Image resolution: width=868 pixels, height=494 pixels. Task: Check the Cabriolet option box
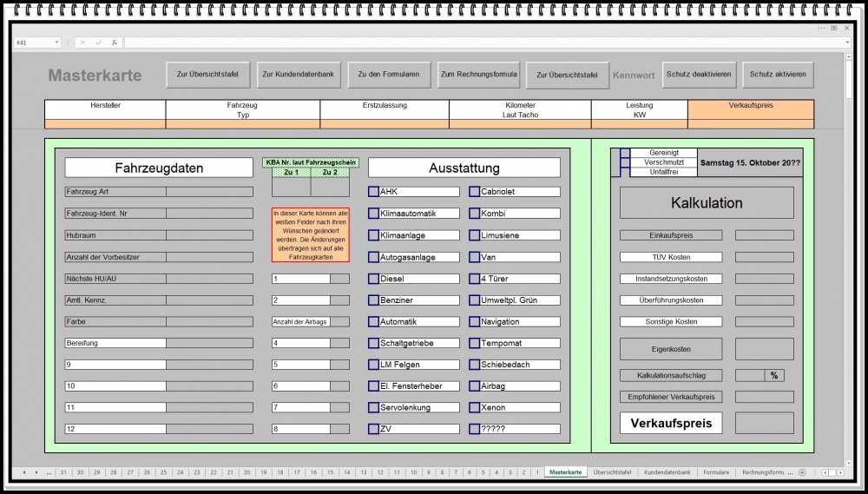pyautogui.click(x=474, y=192)
